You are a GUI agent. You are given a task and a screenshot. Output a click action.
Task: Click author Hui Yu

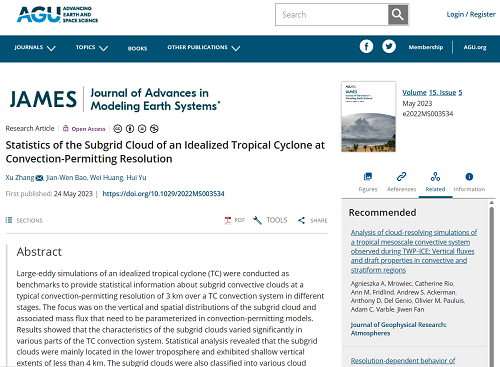pos(136,178)
